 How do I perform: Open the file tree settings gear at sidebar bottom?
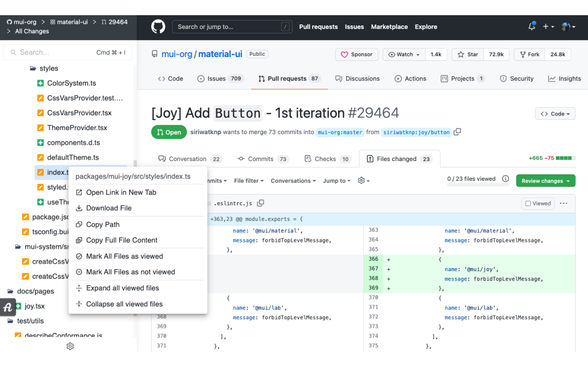click(70, 346)
